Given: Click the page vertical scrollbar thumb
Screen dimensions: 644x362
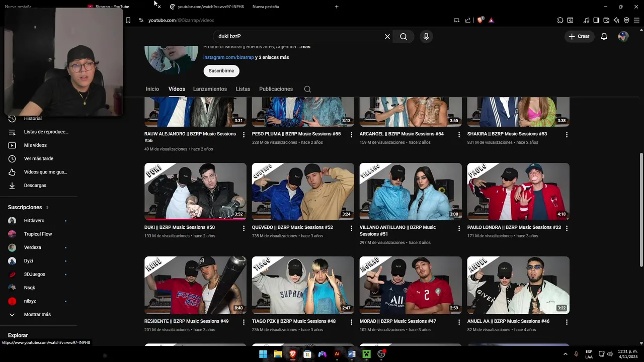Looking at the screenshot, I should 641,210.
